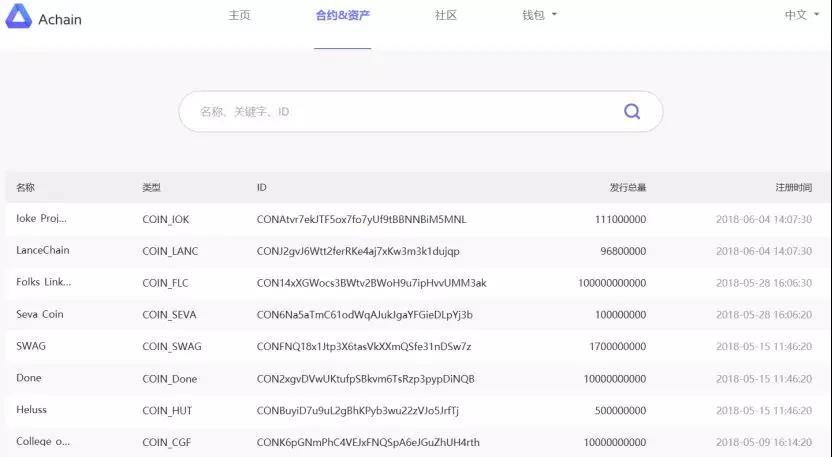Open the 中文 language dropdown

point(802,15)
